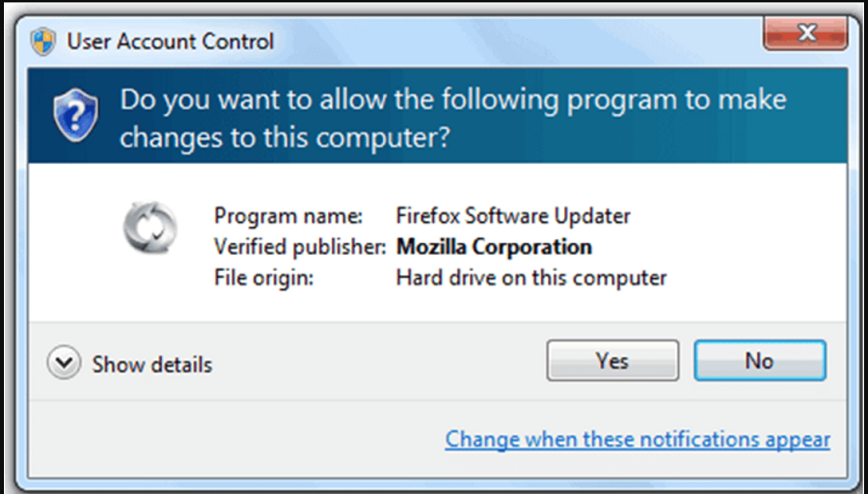This screenshot has height=494, width=868.
Task: Click the 'changes to this computer?' heading line
Action: click(x=285, y=137)
